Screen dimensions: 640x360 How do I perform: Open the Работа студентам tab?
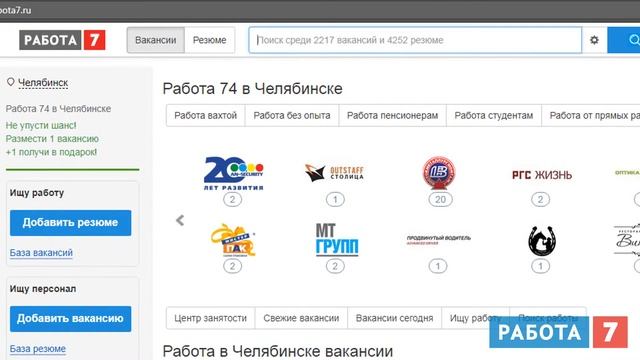click(494, 116)
